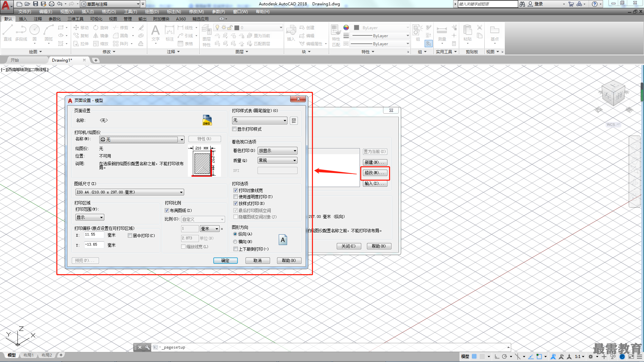Click Match Properties (特性匹配) icon
The image size is (644, 362).
(x=336, y=35)
